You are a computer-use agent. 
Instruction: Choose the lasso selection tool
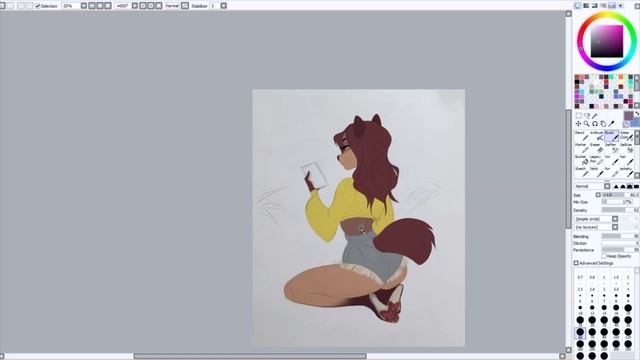(x=587, y=116)
